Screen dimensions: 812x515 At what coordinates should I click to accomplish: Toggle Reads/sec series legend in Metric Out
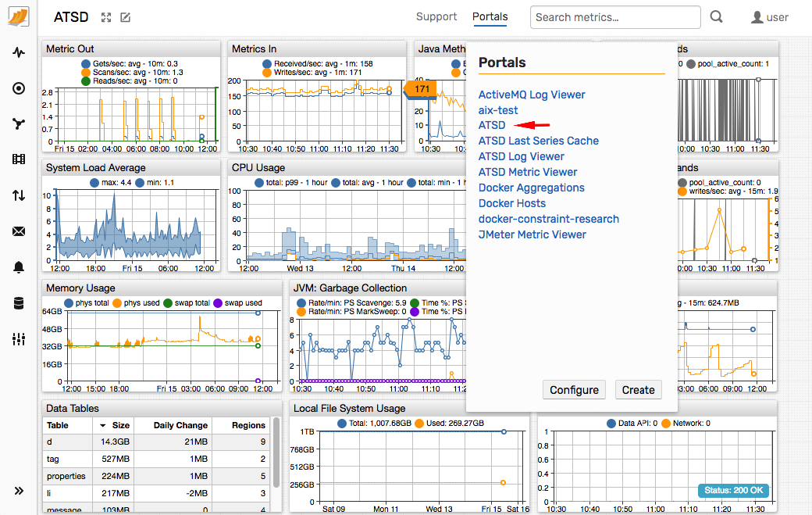click(x=130, y=80)
